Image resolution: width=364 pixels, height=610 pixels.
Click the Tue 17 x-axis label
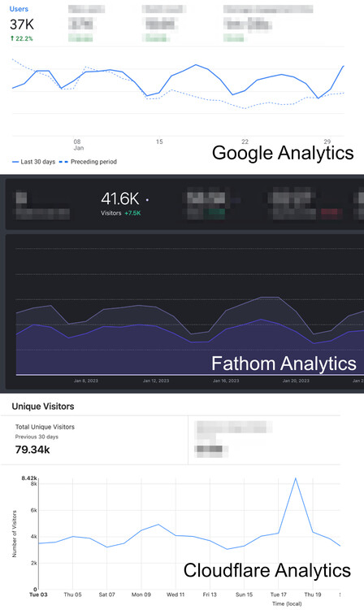click(x=278, y=595)
